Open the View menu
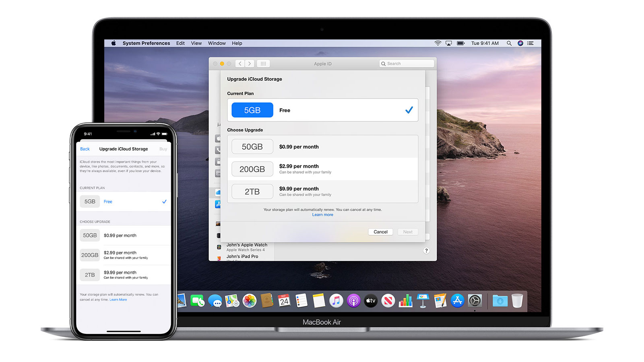Image resolution: width=644 pixels, height=362 pixels. point(196,43)
